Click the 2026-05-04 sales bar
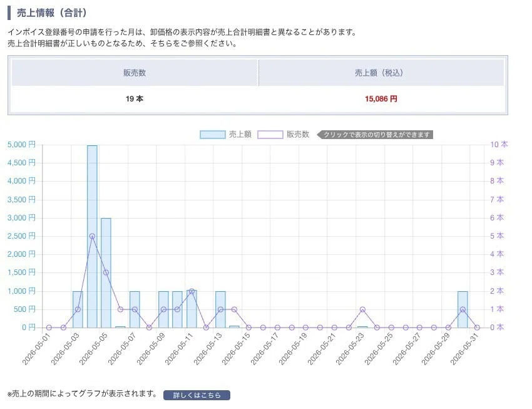 (92, 237)
